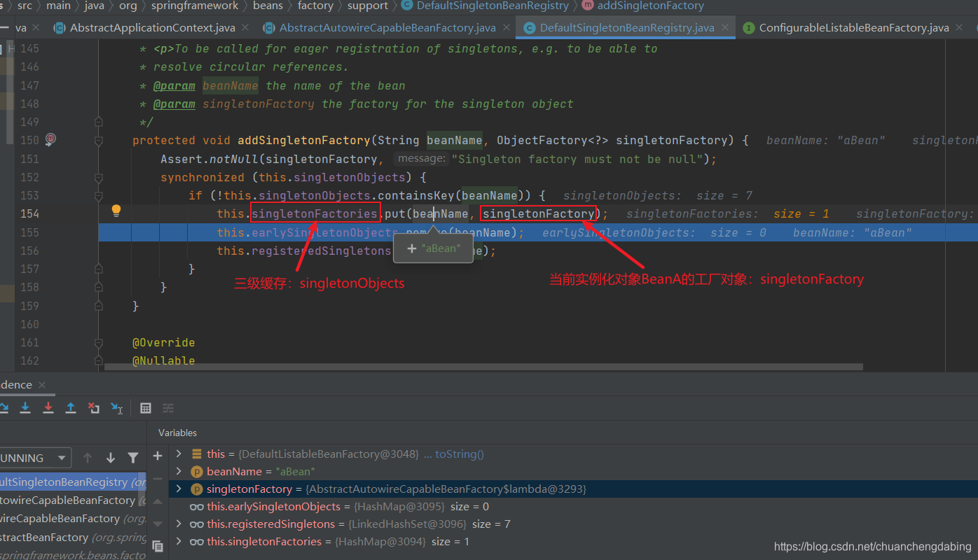Screen dimensions: 978x560
Task: Click the 'factory' breadcrumb segment
Action: 315,6
